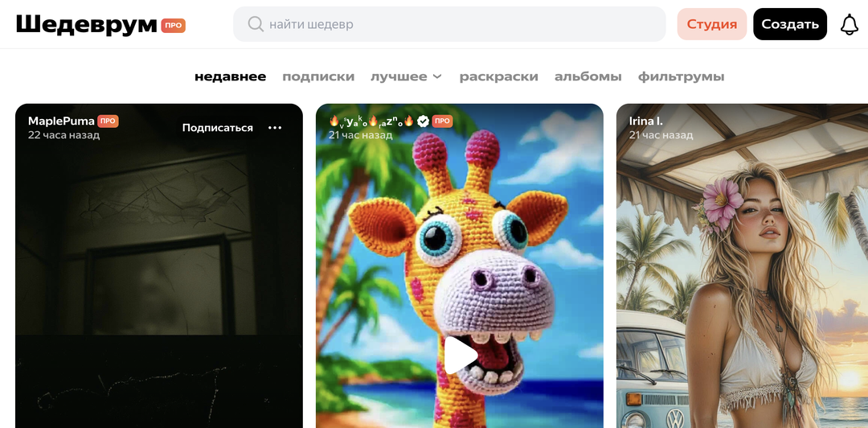Image resolution: width=868 pixels, height=428 pixels.
Task: Open the fire-emoji author name on giraffe post
Action: (x=371, y=121)
